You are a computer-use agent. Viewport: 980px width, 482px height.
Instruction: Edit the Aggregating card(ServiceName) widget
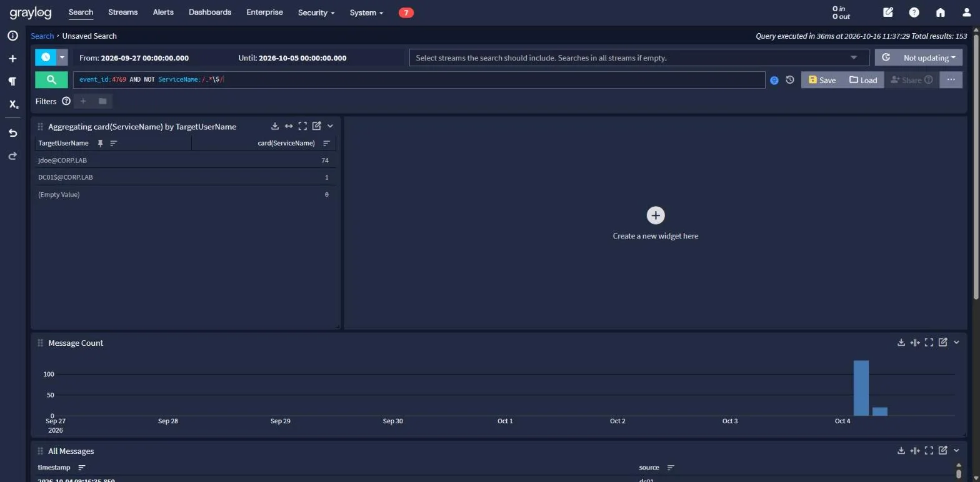[x=316, y=126]
